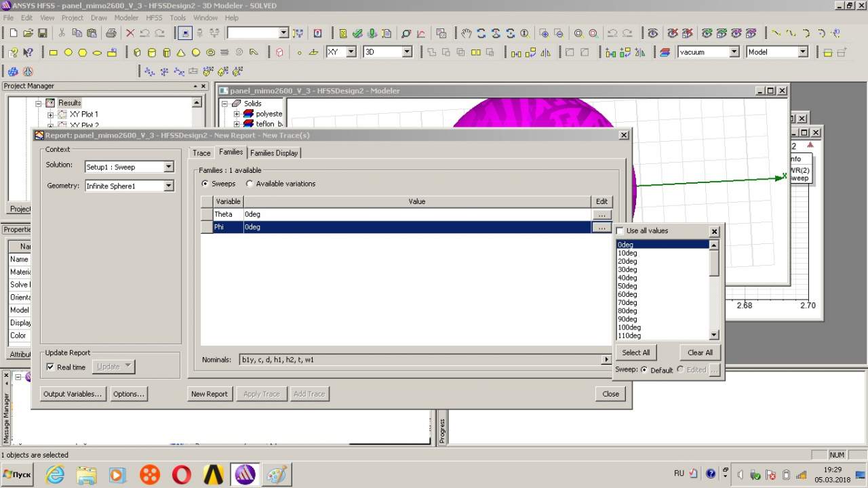
Task: Click the Edit ellipsis button for Theta
Action: pos(601,214)
